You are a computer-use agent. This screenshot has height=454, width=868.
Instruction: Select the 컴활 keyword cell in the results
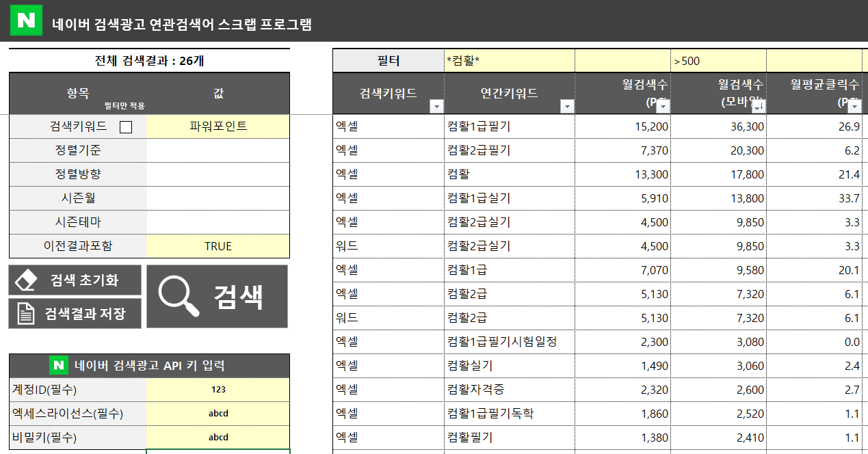(510, 174)
